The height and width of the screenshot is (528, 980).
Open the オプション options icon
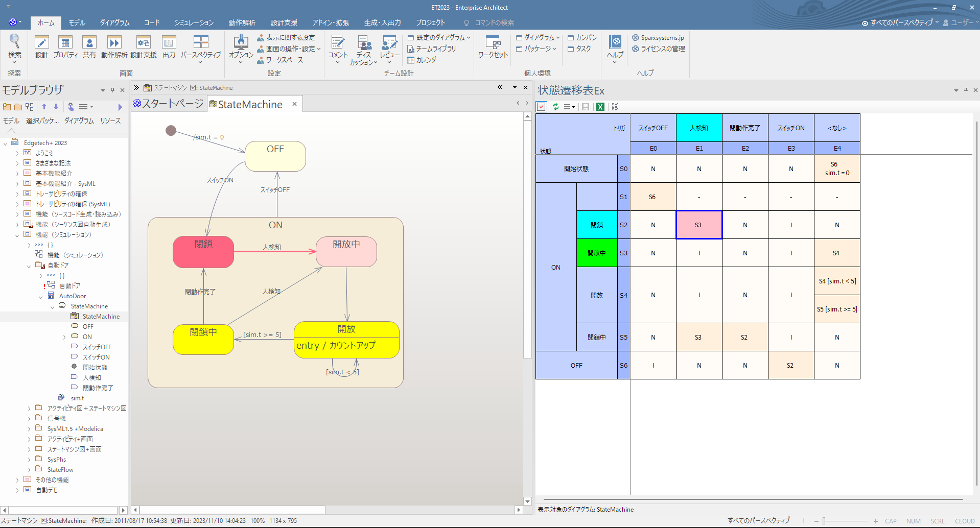pyautogui.click(x=241, y=48)
